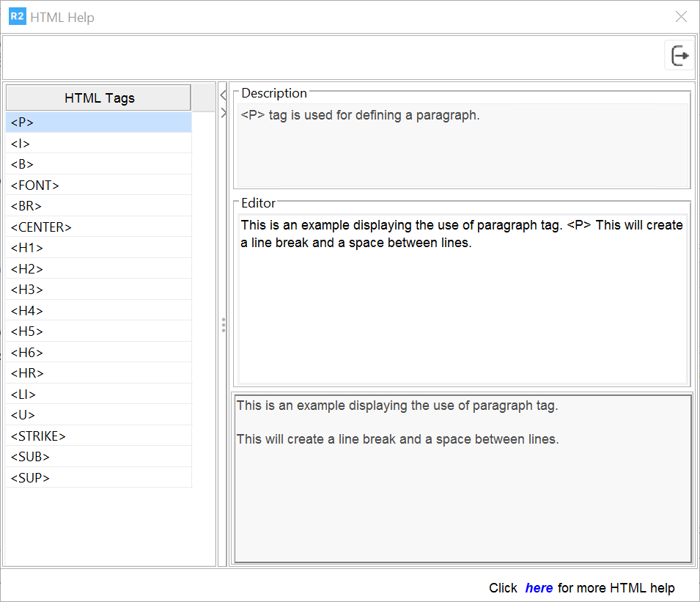The width and height of the screenshot is (700, 602).
Task: Pick the <BR> line break tag
Action: click(98, 206)
